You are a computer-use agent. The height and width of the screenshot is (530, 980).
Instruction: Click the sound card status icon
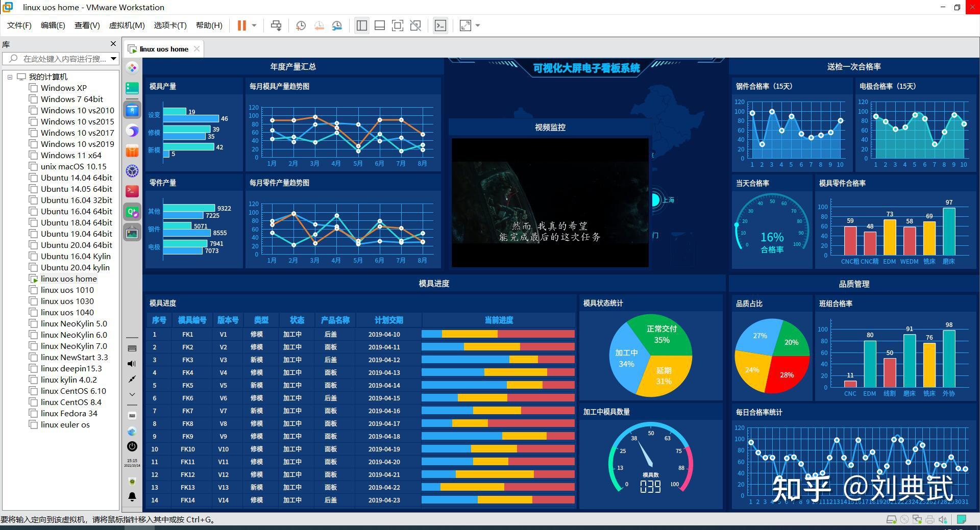943,520
